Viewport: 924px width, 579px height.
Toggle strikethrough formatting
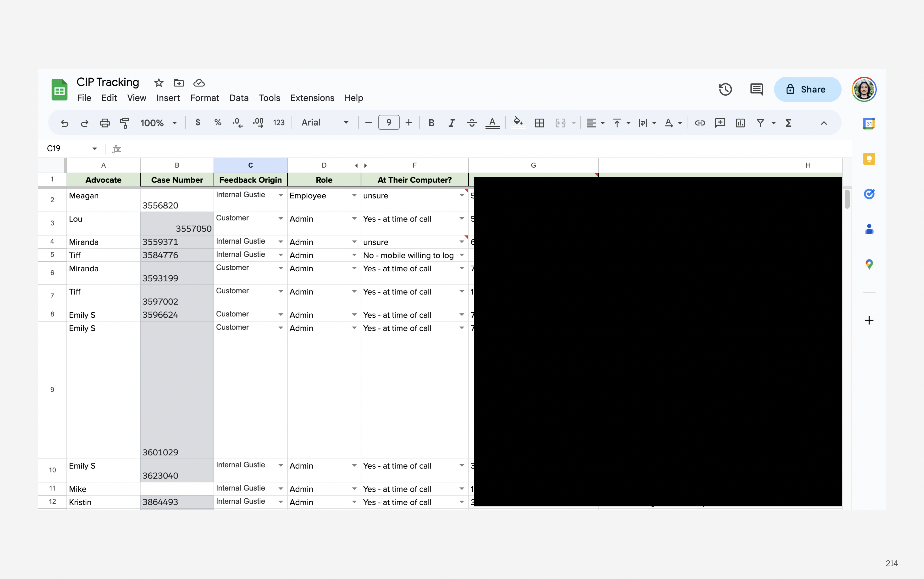pyautogui.click(x=472, y=123)
